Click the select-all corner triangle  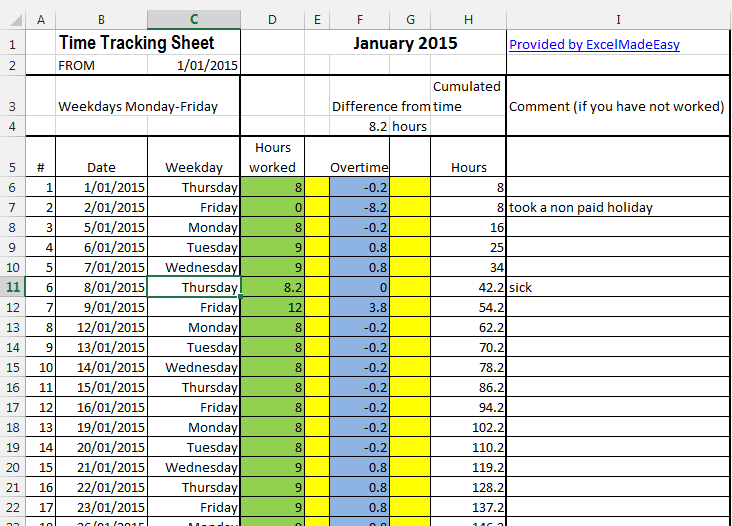pos(12,19)
